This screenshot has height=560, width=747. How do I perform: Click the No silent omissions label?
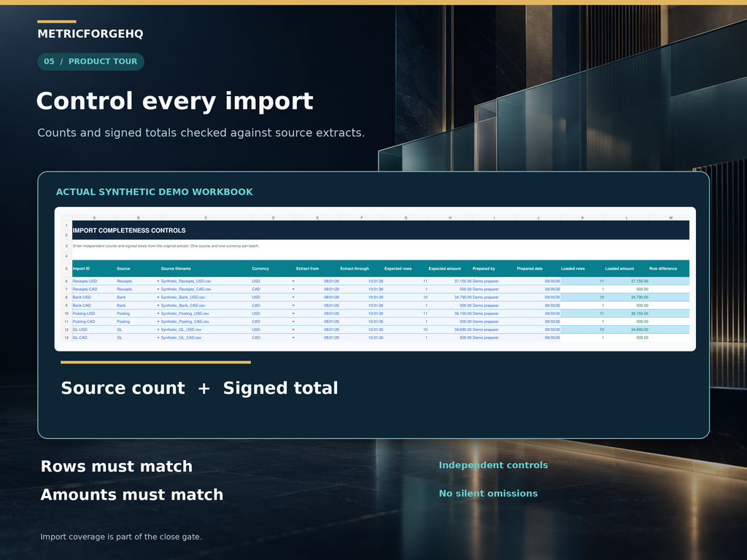pos(488,494)
